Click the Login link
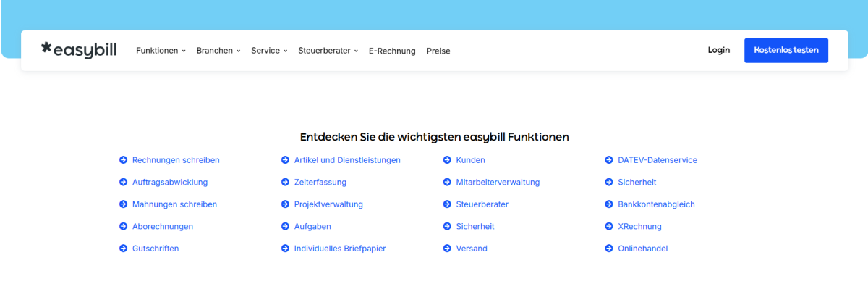Image resolution: width=868 pixels, height=292 pixels. click(719, 50)
